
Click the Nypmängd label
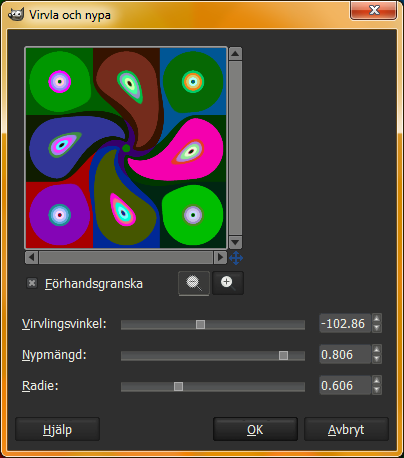tap(54, 355)
